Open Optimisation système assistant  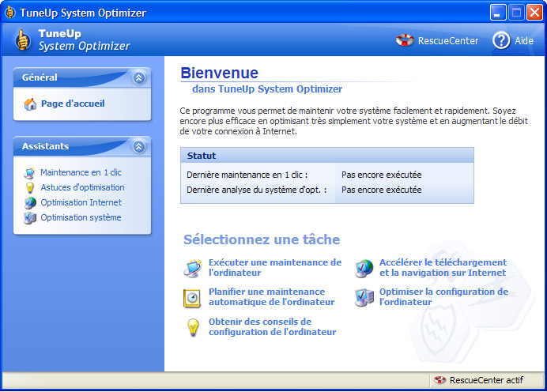[81, 217]
